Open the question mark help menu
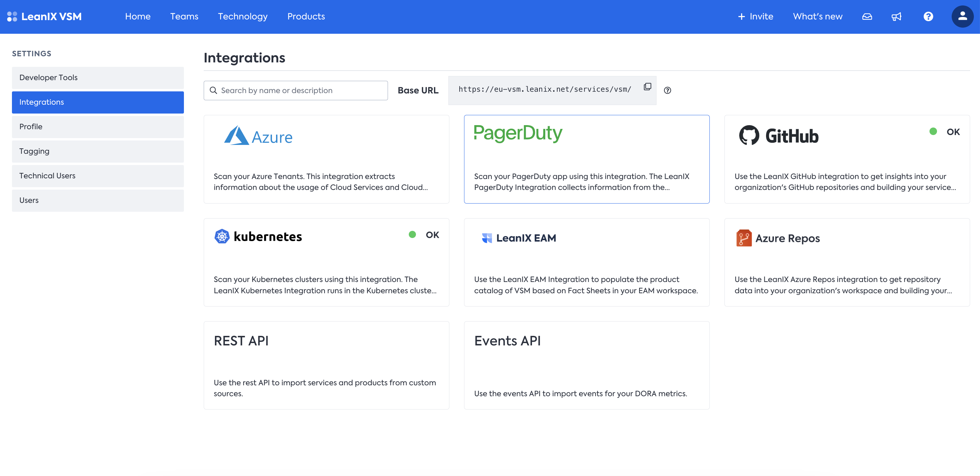Screen dimensions: 980x476 coord(928,17)
